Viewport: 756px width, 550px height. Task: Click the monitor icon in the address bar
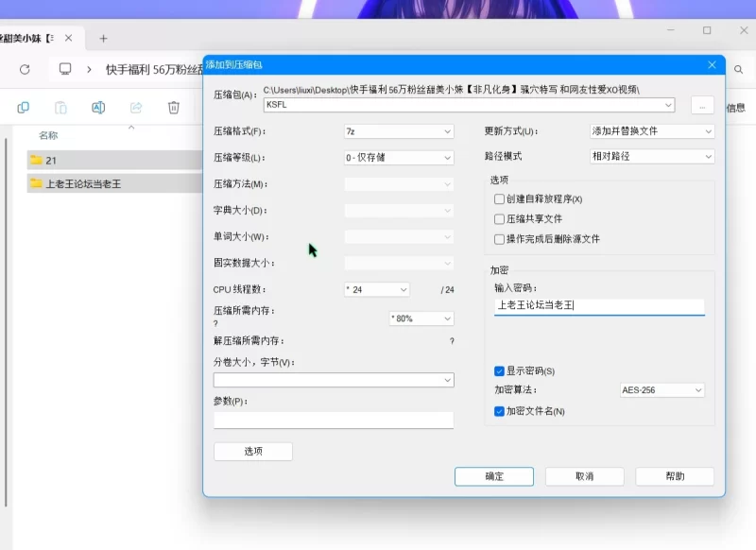point(65,69)
